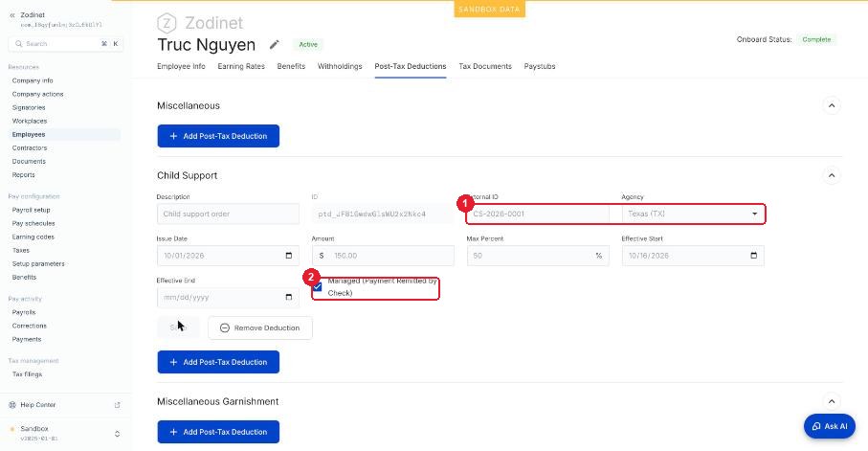Image resolution: width=868 pixels, height=451 pixels.
Task: Click the Zodinet logo icon
Action: pyautogui.click(x=167, y=23)
